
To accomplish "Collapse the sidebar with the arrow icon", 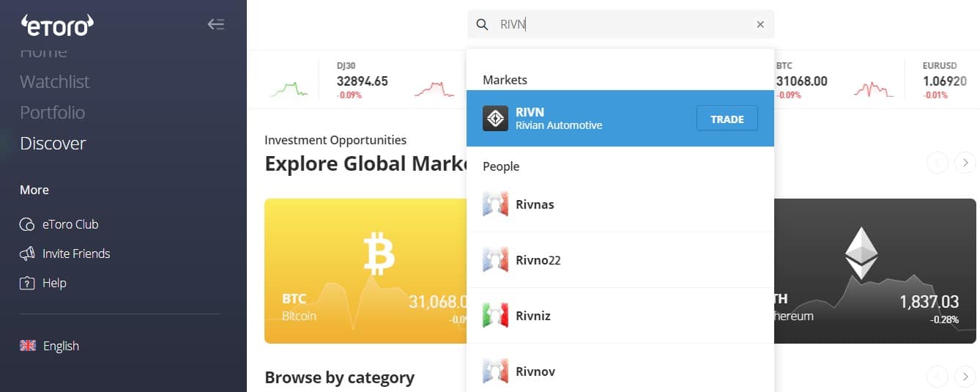I will 215,24.
